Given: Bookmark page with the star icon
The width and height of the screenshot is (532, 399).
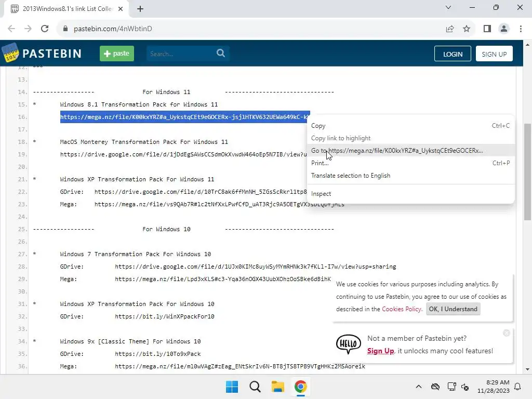Looking at the screenshot, I should coord(467,29).
